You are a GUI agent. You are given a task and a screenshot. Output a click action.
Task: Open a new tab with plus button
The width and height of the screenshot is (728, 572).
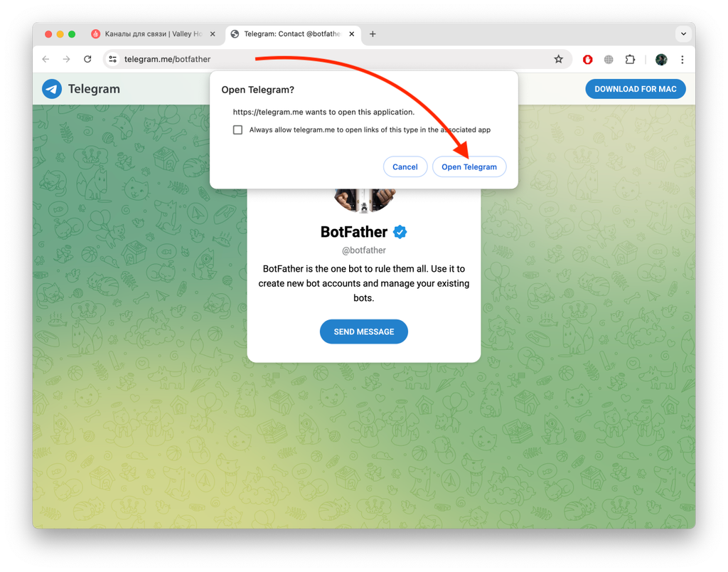tap(373, 34)
